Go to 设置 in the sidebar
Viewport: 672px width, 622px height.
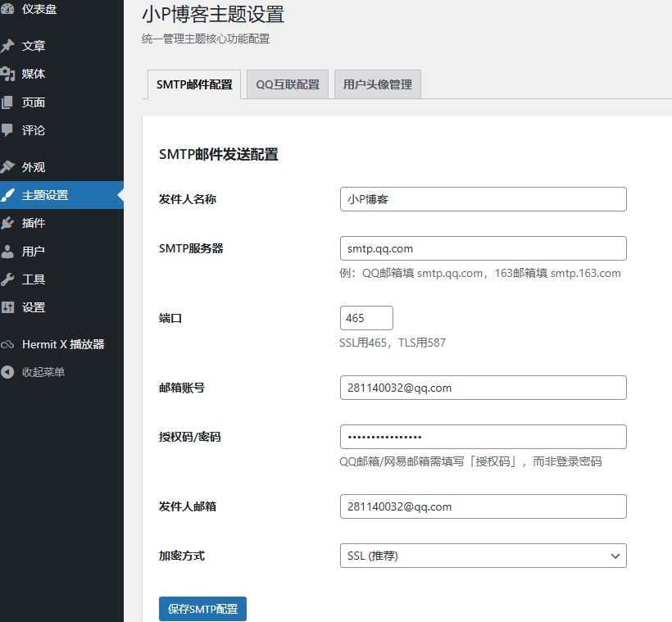click(x=34, y=307)
